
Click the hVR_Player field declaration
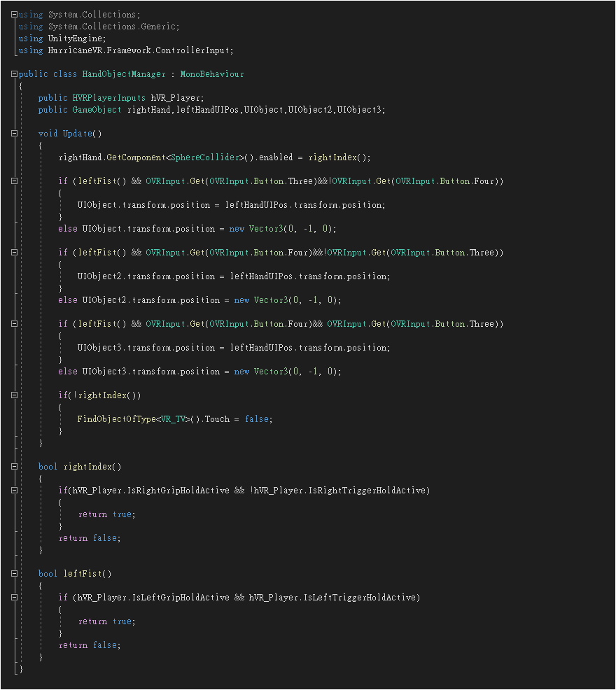(177, 98)
